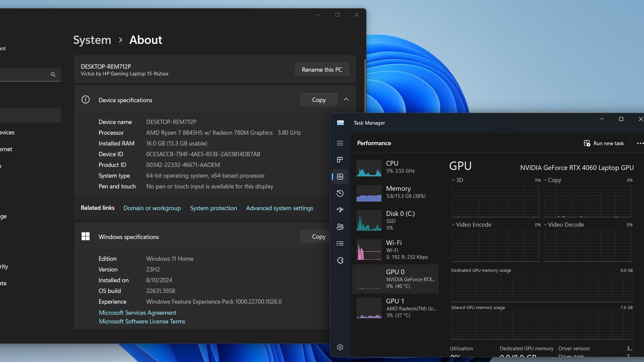The height and width of the screenshot is (362, 644).
Task: Click the Wi-Fi mini graph thumbnail
Action: tap(369, 250)
